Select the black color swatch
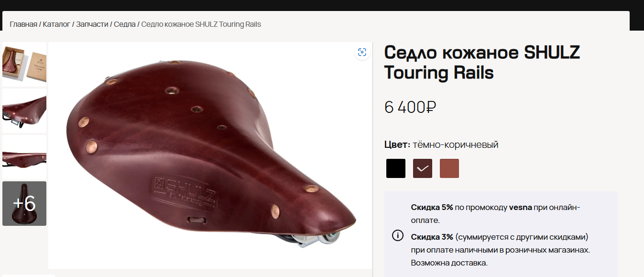Viewport: 644px width, 277px height. pos(396,168)
